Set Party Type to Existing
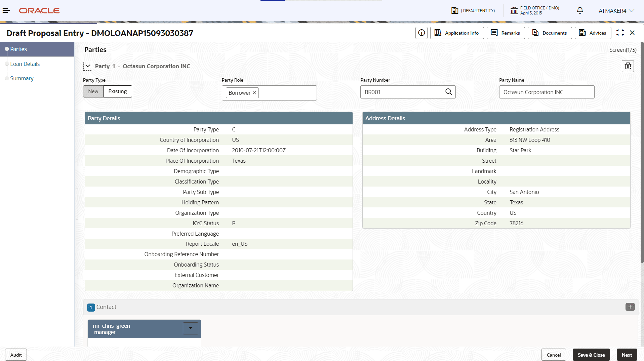Image resolution: width=644 pixels, height=361 pixels. tap(118, 91)
